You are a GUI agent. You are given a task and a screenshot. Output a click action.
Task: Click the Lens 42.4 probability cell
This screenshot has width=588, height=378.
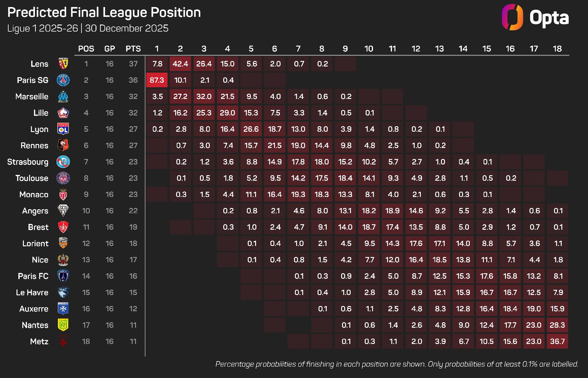coord(180,64)
